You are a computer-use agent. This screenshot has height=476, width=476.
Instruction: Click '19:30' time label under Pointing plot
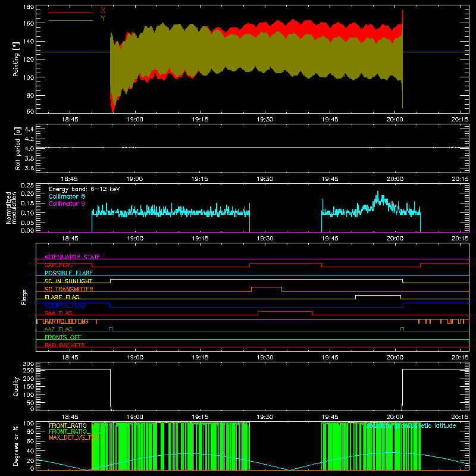(x=265, y=120)
